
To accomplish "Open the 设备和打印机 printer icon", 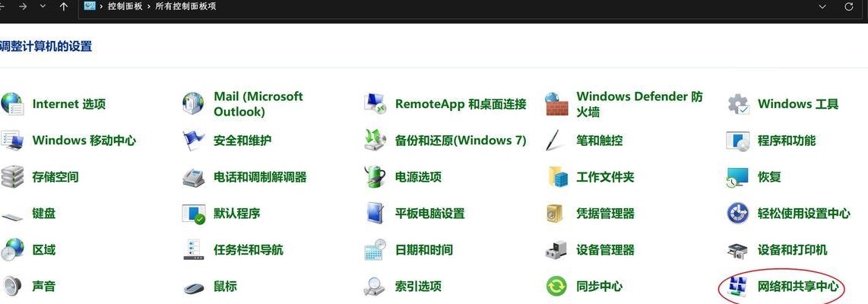I will 737,251.
